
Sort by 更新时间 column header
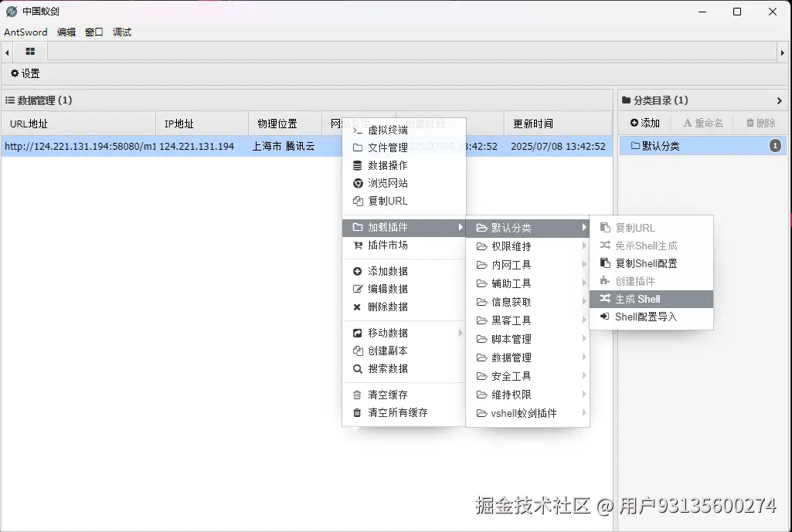[558, 124]
